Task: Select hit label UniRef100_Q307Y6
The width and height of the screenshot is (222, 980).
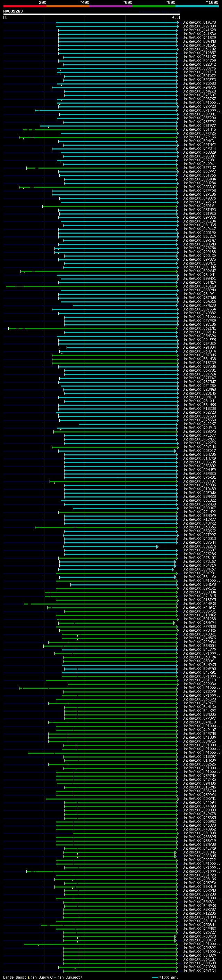Action: click(x=199, y=68)
